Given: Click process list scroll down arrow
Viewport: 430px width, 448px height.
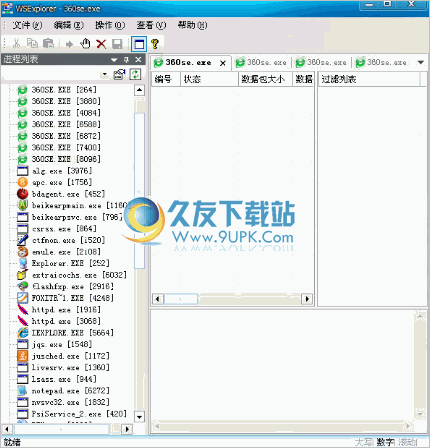Looking at the screenshot, I should (139, 417).
